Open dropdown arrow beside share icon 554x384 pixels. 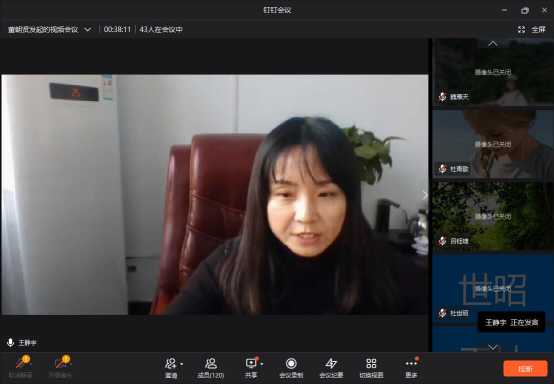point(262,364)
